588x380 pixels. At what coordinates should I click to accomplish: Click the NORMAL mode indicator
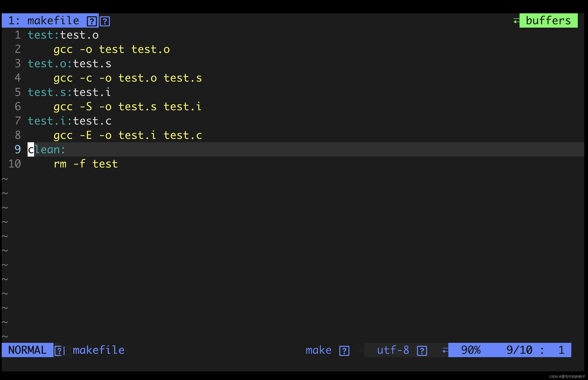[27, 350]
